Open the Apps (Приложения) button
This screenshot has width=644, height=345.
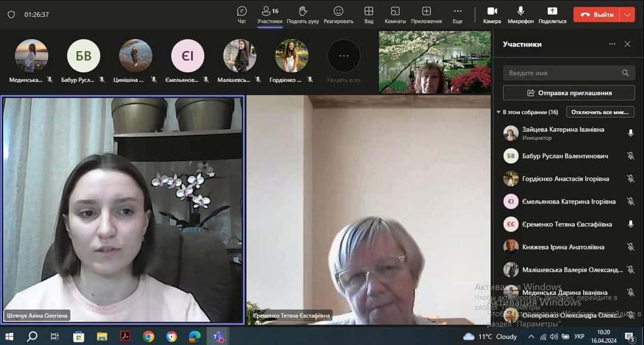click(426, 15)
